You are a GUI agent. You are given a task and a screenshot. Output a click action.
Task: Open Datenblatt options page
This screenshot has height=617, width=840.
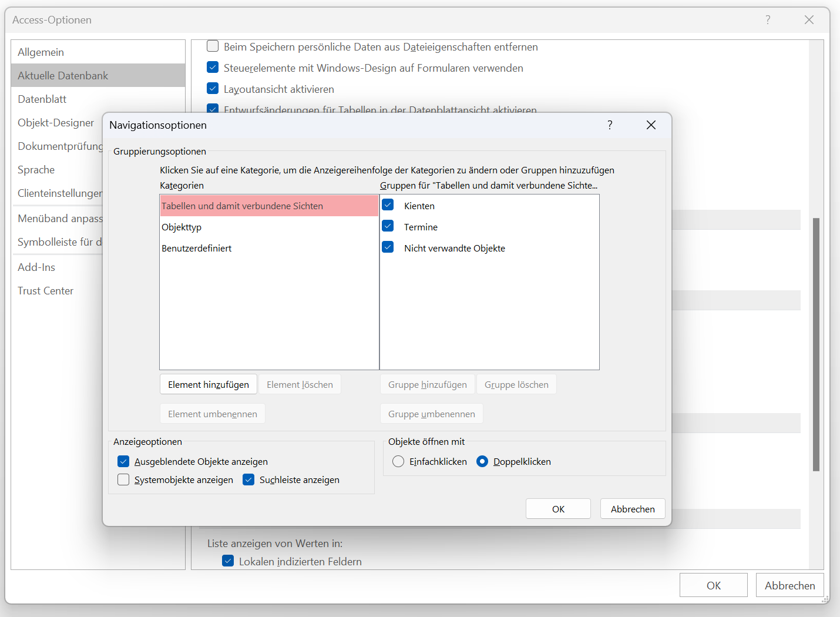[98, 99]
